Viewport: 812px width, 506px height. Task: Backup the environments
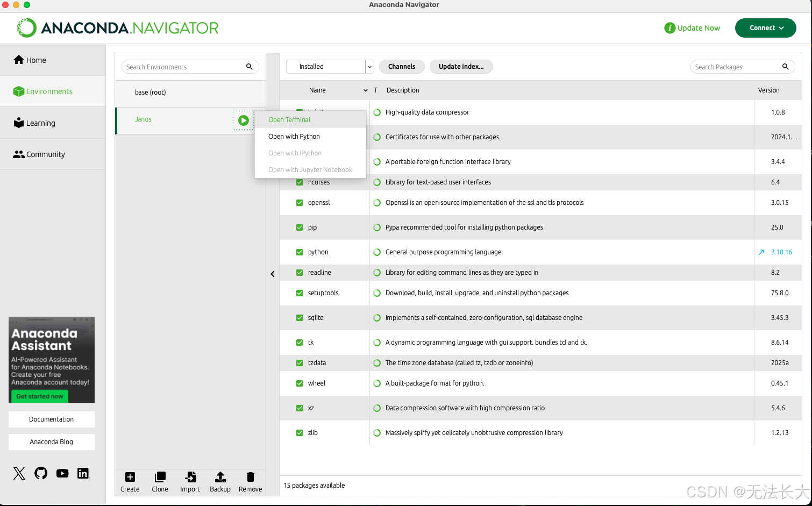click(220, 482)
